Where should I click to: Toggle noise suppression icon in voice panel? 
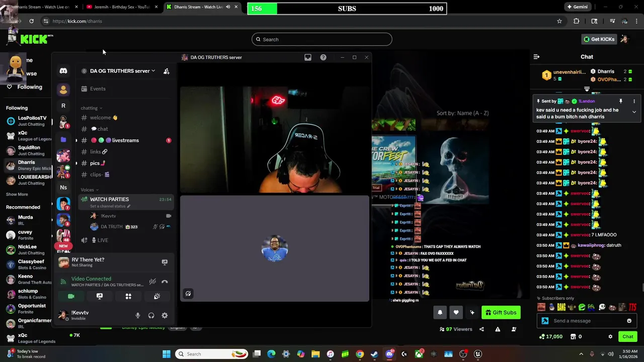point(152,282)
